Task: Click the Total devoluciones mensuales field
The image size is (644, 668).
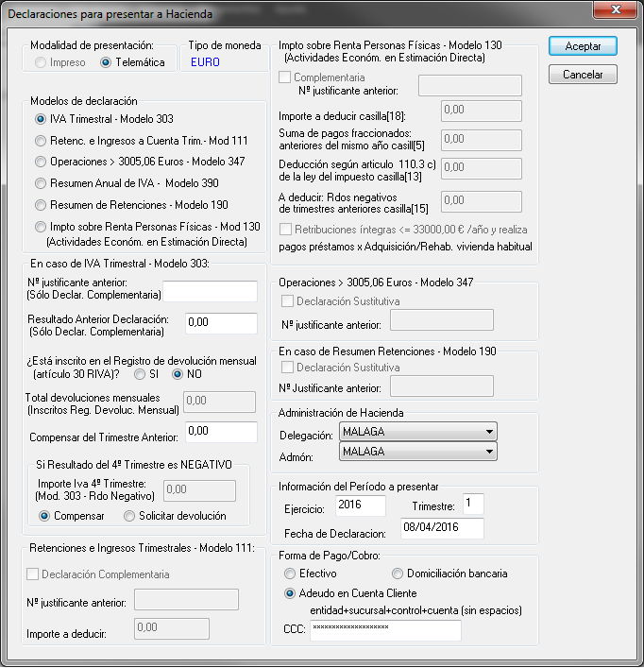Action: (220, 402)
